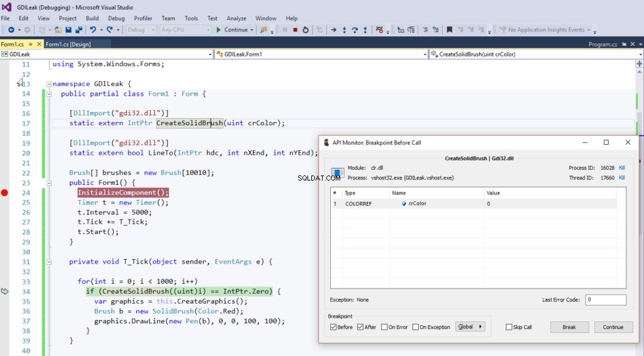
Task: Click the breakpoint toolbar icon with red circle
Action: (379, 30)
